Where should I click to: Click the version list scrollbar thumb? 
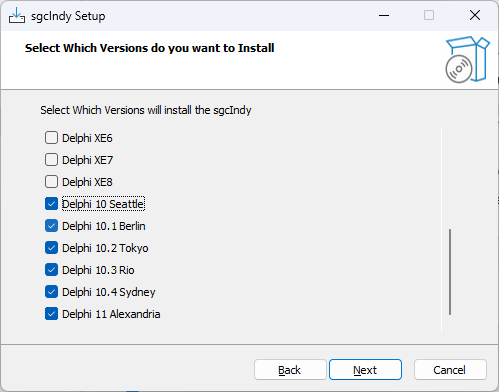pos(450,272)
